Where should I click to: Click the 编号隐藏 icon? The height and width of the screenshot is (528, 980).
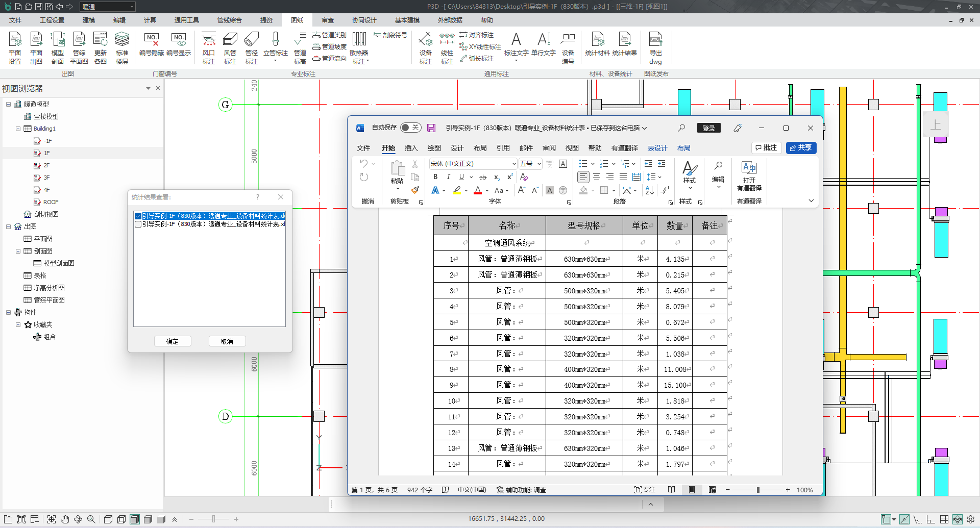[152, 40]
